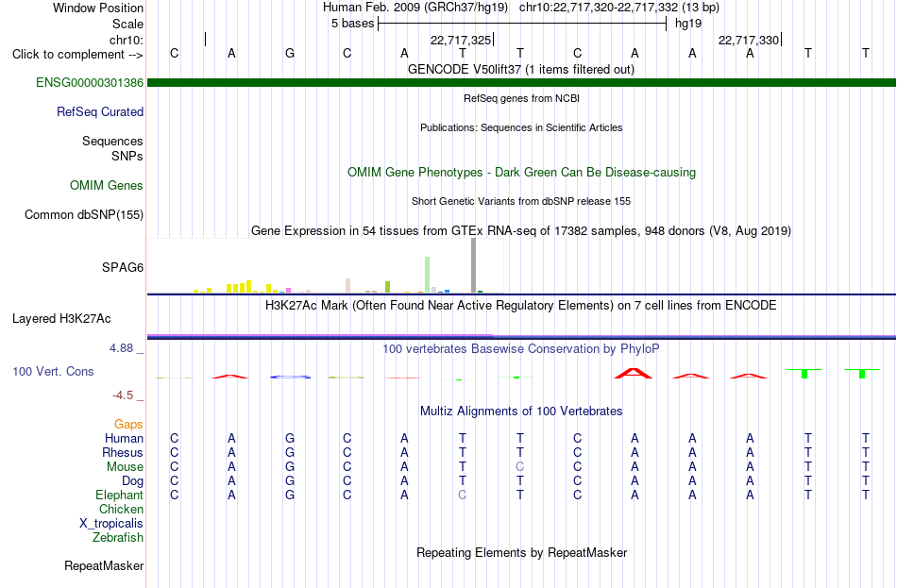The width and height of the screenshot is (897, 588).
Task: Select the Dog species label
Action: pos(132,481)
